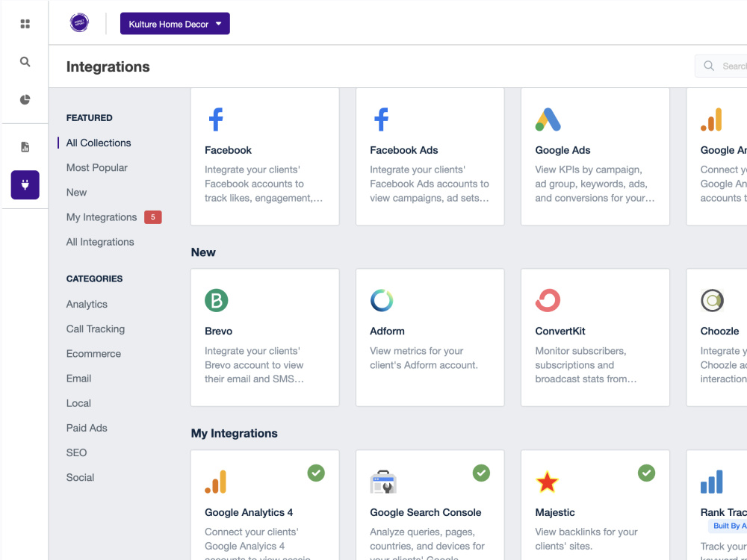Screen dimensions: 747x560
Task: Click the 'View backlinks for your clients' sites' description
Action: coord(586,538)
